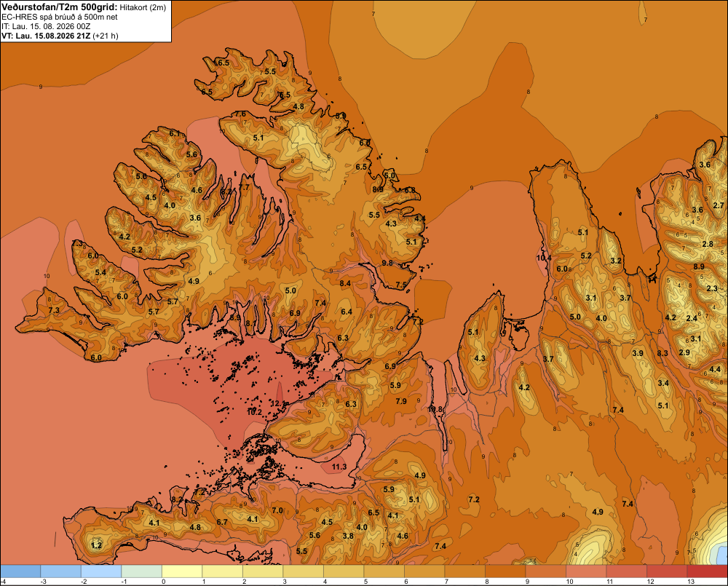The height and width of the screenshot is (586, 728).
Task: Click the pale blue -2 to -1 legend swatch
Action: click(x=101, y=571)
